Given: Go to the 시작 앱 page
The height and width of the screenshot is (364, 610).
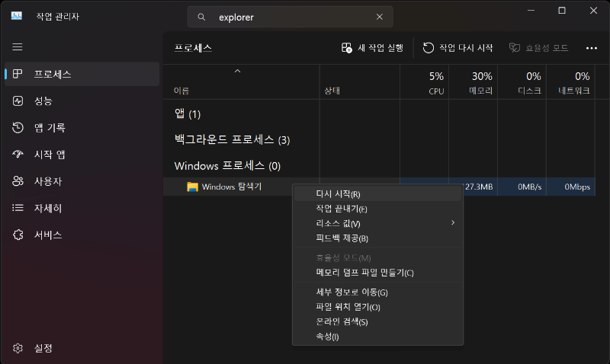Looking at the screenshot, I should coord(82,155).
